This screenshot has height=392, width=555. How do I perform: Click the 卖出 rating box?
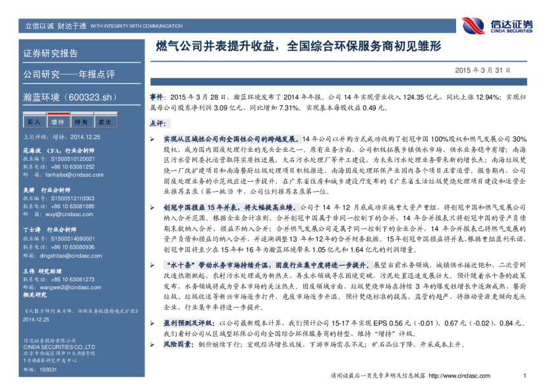coord(105,122)
